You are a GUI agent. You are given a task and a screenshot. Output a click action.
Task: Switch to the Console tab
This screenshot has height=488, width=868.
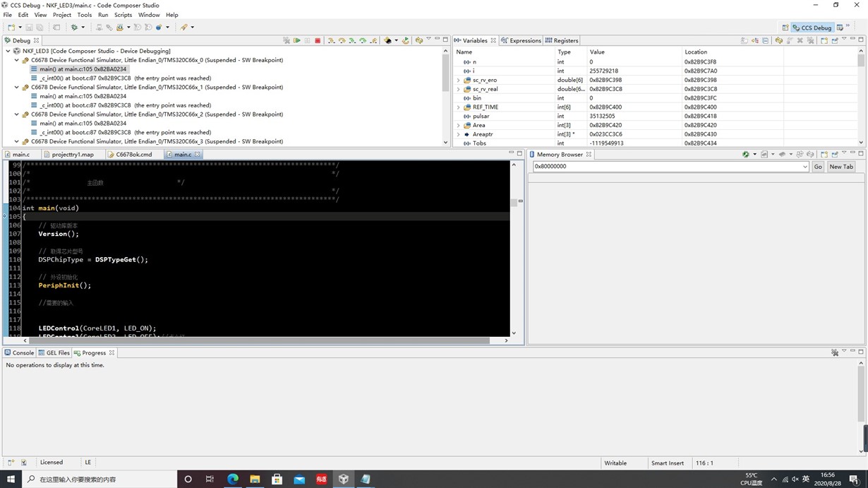19,352
